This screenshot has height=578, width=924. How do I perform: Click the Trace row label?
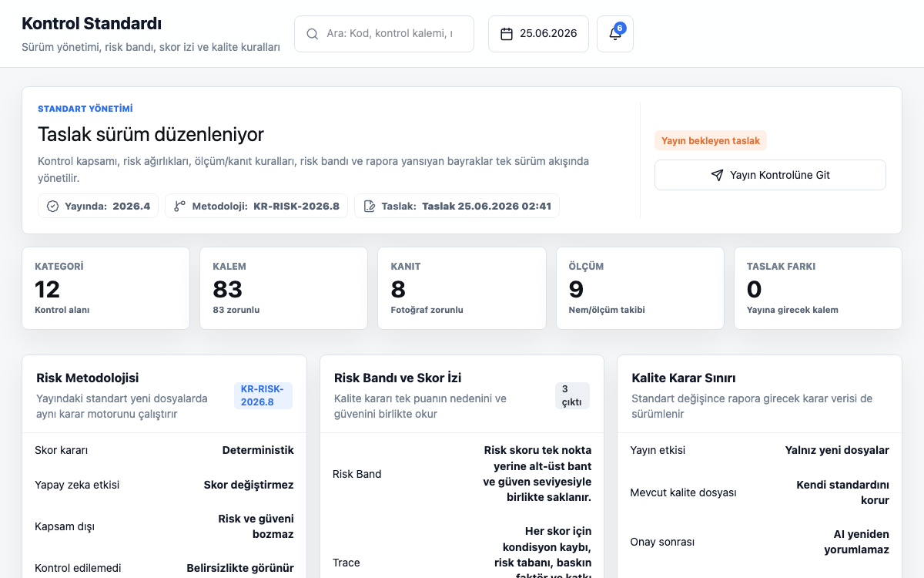tap(346, 563)
